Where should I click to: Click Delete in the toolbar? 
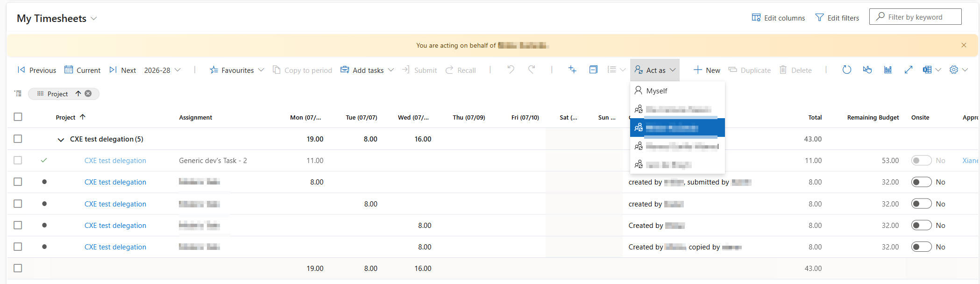(795, 70)
